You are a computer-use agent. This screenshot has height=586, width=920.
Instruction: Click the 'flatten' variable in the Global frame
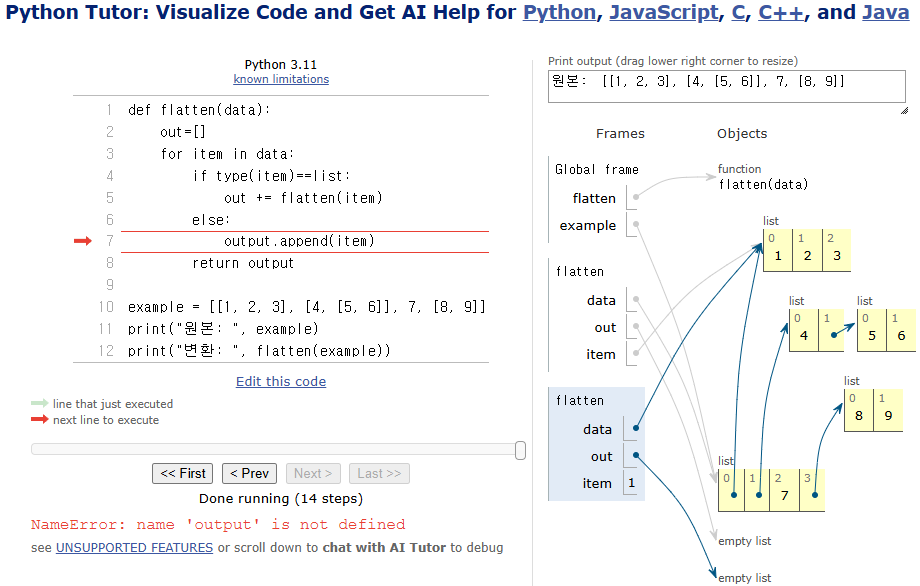pos(594,198)
